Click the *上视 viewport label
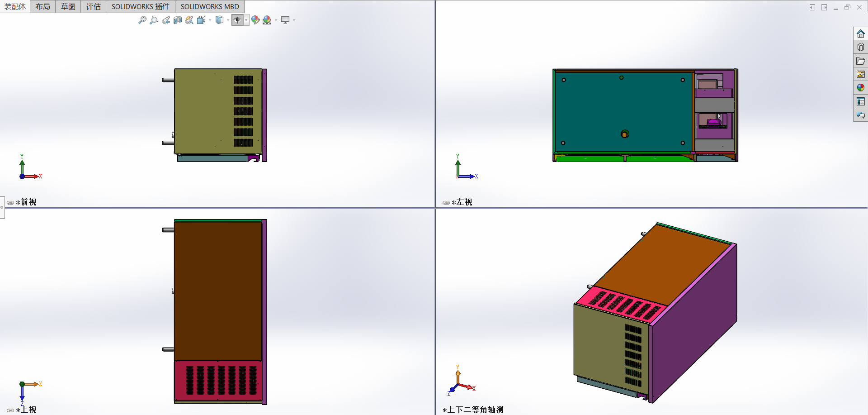Screen dimensions: 868x415 pos(26,410)
